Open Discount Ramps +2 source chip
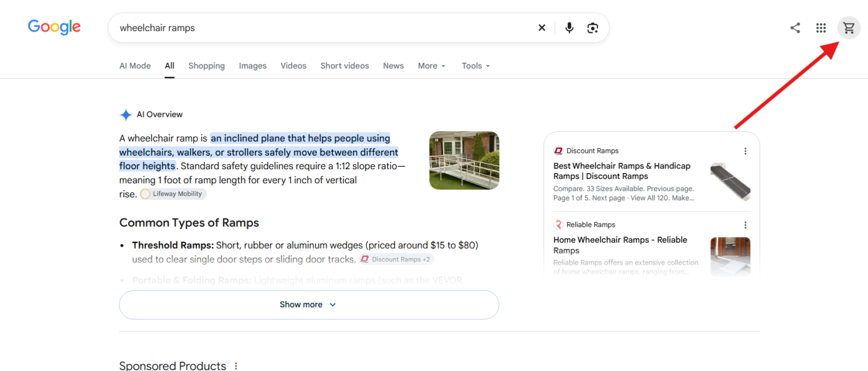 click(x=396, y=260)
